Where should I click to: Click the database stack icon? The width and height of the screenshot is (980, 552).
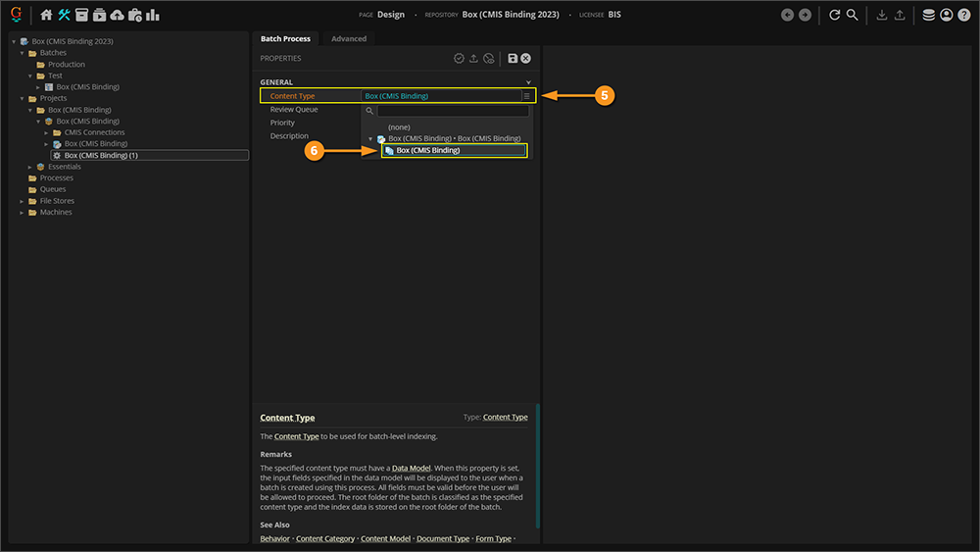[x=928, y=15]
